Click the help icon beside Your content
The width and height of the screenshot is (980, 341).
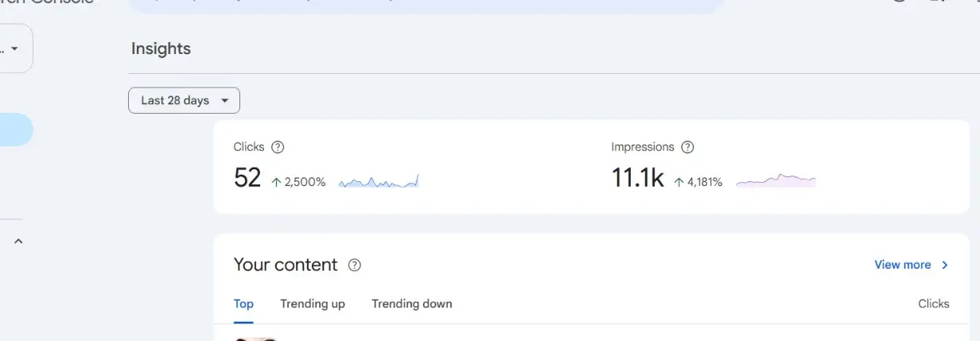tap(355, 265)
